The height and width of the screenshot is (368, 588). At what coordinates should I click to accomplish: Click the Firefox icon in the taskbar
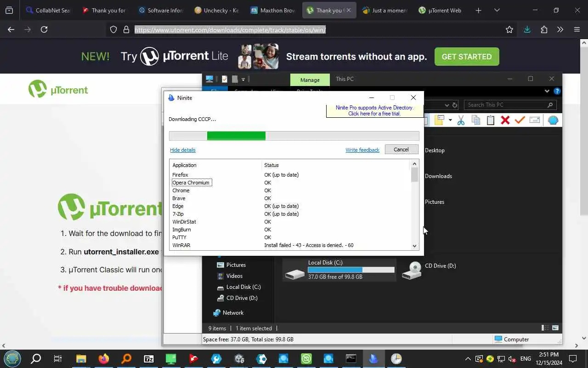pyautogui.click(x=104, y=359)
